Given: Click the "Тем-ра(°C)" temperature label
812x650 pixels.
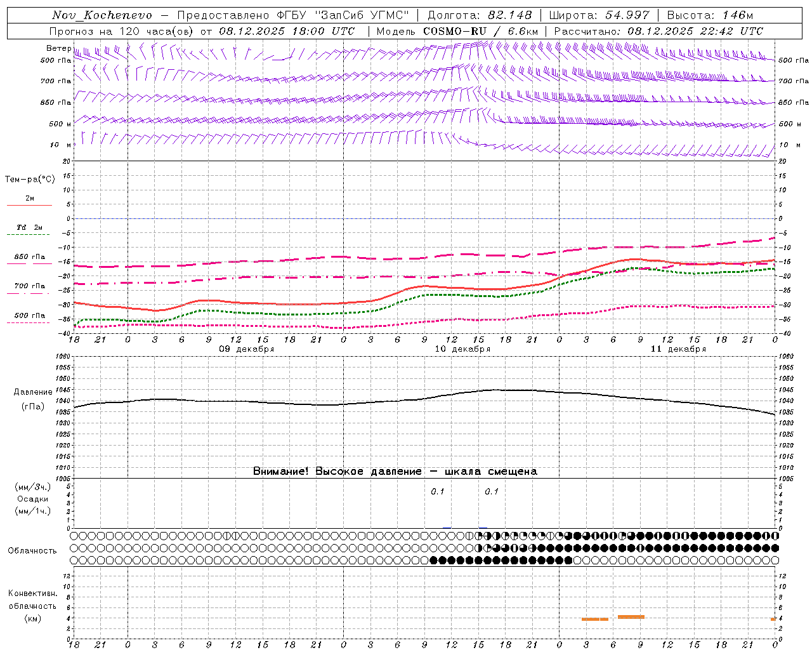Looking at the screenshot, I should click(30, 180).
